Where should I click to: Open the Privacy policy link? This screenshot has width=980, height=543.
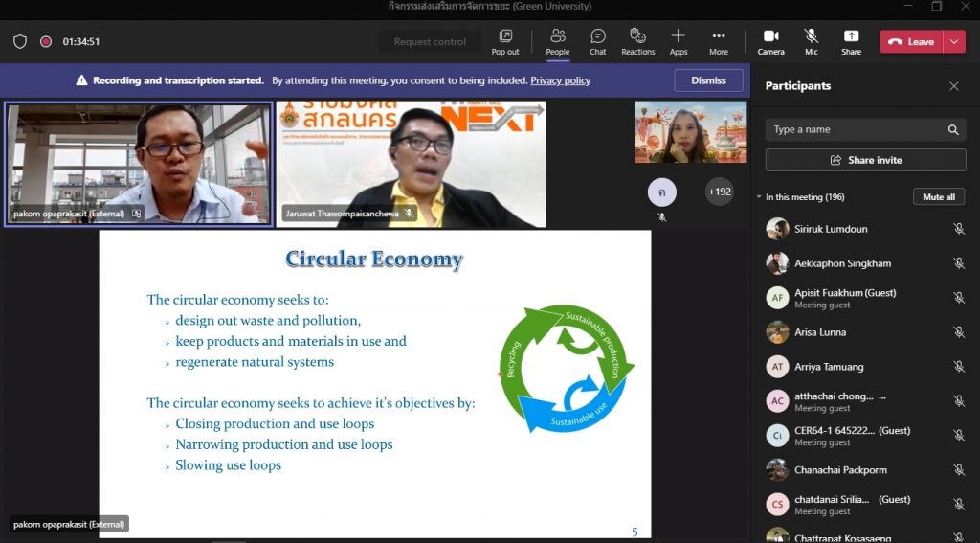pyautogui.click(x=560, y=81)
